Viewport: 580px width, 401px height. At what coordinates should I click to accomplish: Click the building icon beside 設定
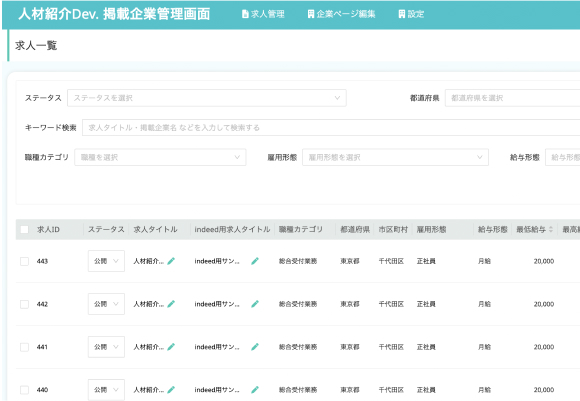pyautogui.click(x=401, y=14)
